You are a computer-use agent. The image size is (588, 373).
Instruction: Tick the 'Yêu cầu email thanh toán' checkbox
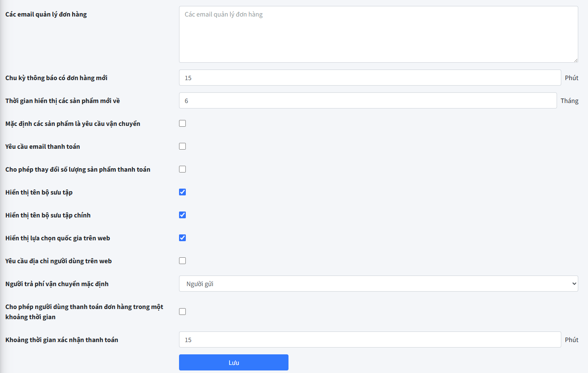(x=182, y=146)
